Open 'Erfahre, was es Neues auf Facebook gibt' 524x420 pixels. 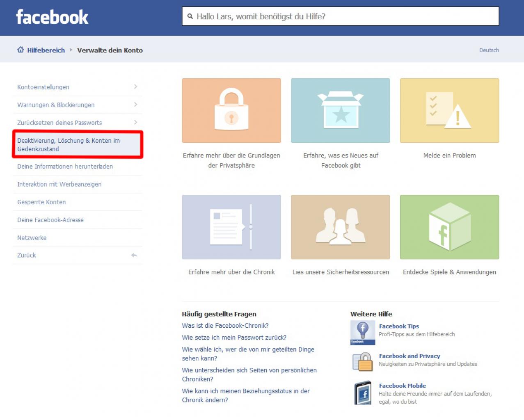click(341, 160)
